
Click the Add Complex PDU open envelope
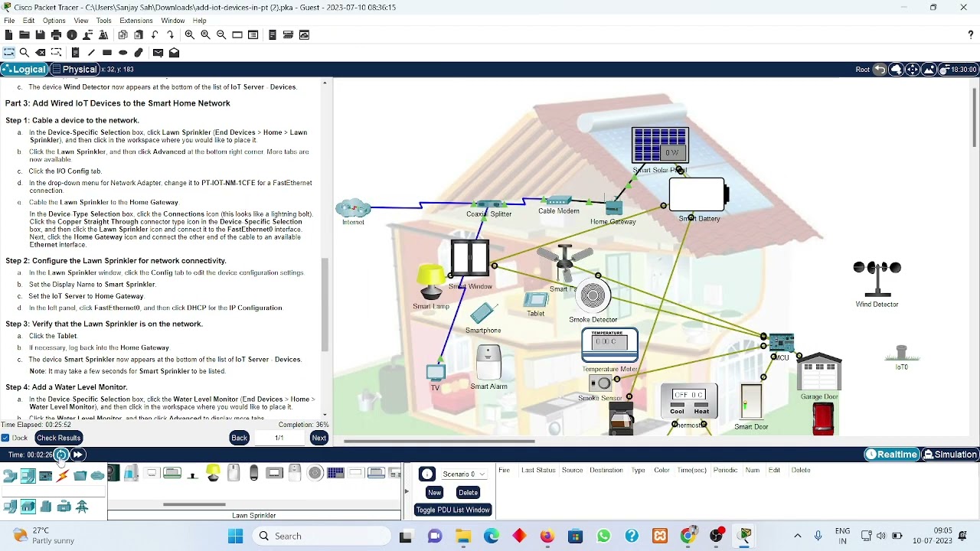174,53
